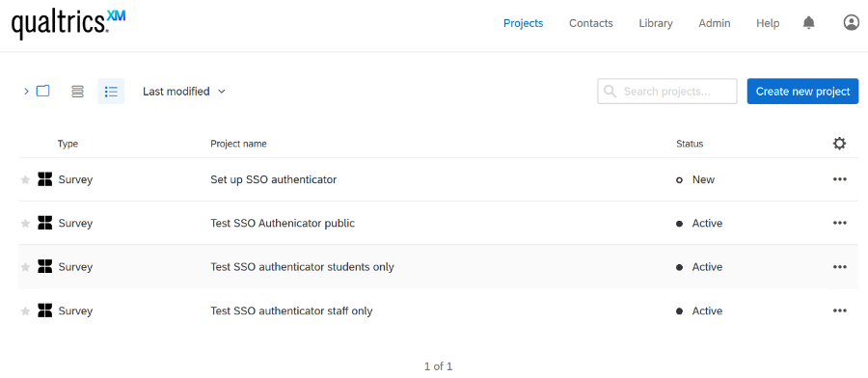Image resolution: width=868 pixels, height=378 pixels.
Task: Click the Project name column header
Action: [x=238, y=144]
